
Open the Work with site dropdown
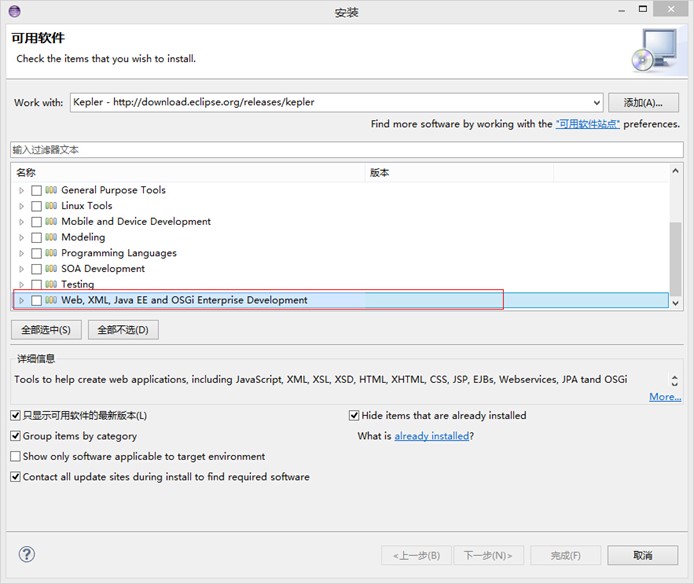(597, 103)
